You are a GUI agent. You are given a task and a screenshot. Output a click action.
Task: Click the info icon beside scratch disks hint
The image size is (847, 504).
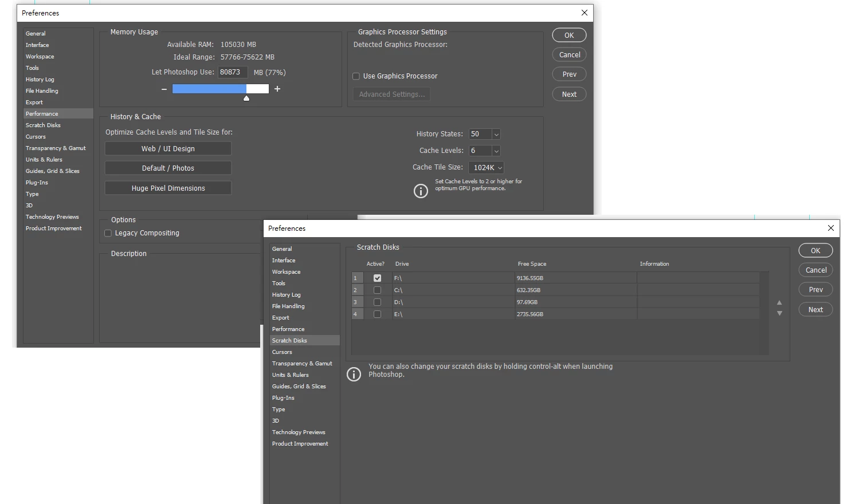[354, 375]
